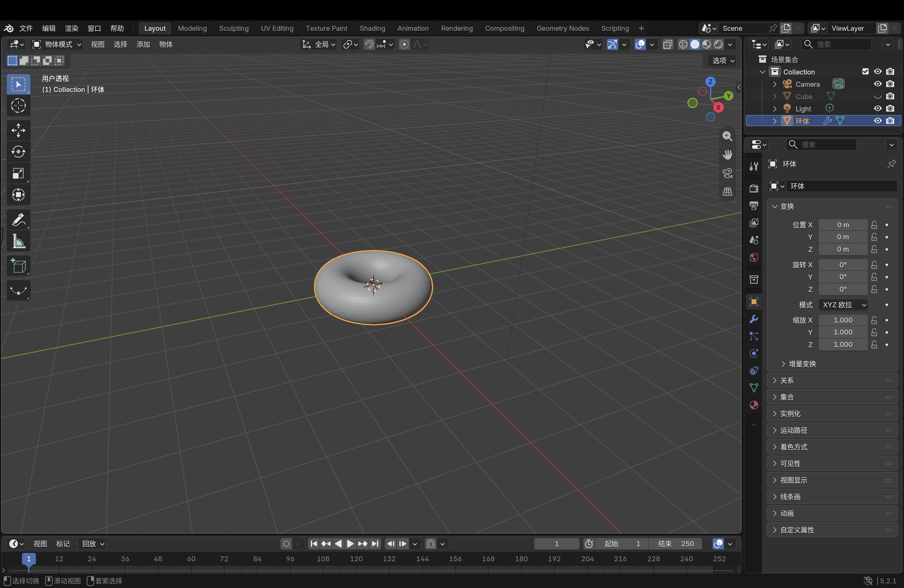Switch to the Geometry Nodes workspace tab
This screenshot has width=904, height=588.
[562, 29]
